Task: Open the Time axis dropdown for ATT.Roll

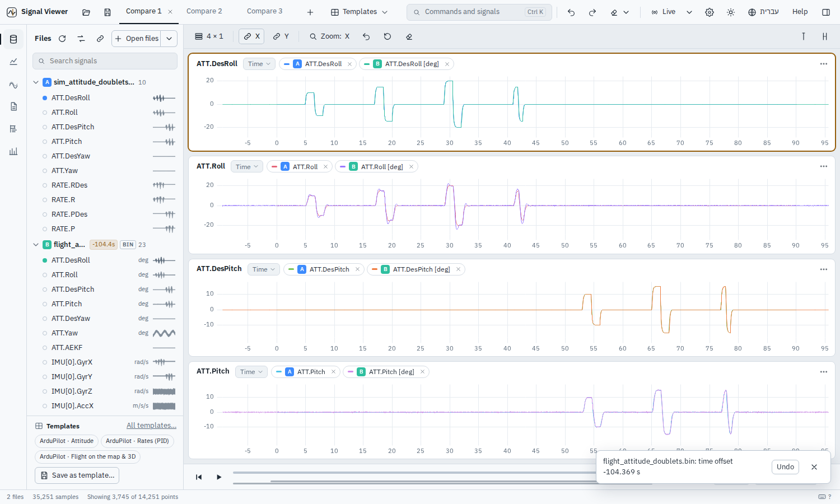Action: point(247,167)
